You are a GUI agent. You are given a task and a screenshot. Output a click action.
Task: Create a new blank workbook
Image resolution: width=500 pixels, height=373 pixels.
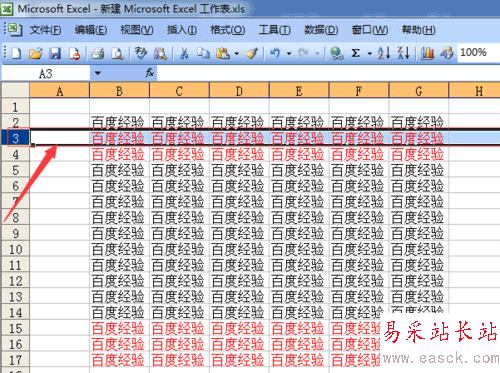[17, 53]
